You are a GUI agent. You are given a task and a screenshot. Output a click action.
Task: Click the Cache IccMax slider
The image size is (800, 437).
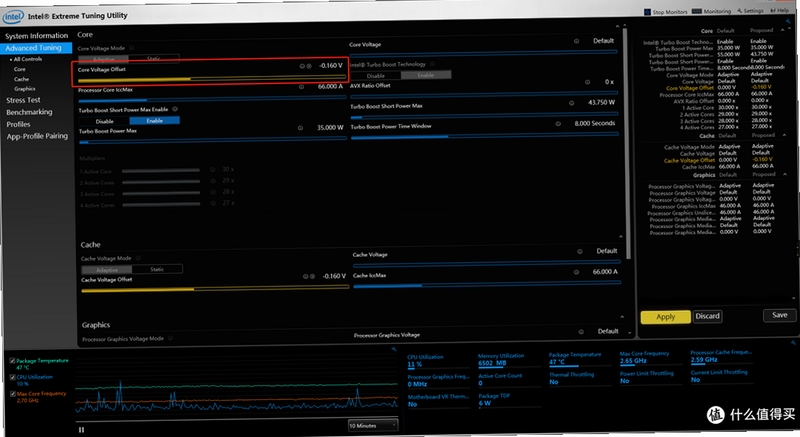pos(487,285)
